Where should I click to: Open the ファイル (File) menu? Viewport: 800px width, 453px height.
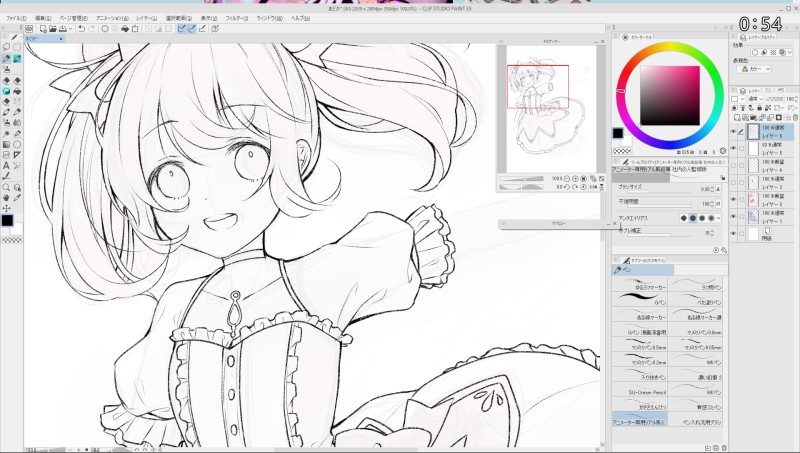click(16, 18)
